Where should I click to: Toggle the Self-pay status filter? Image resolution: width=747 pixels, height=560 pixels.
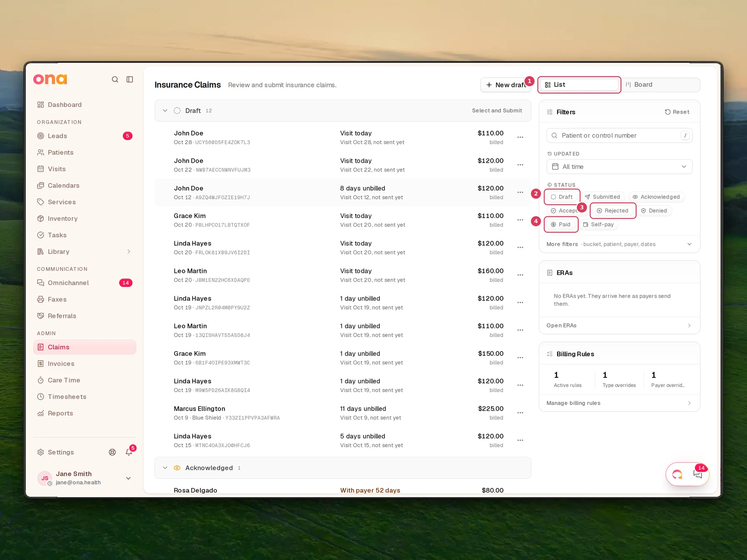tap(598, 225)
